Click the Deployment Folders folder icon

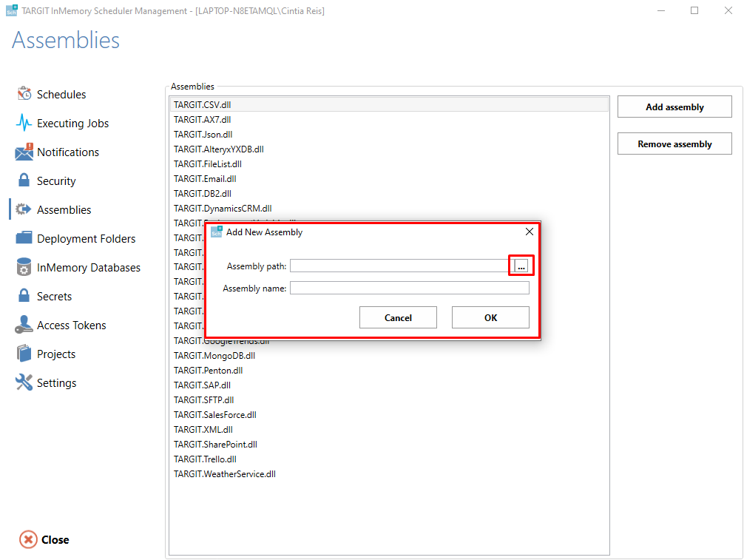click(x=24, y=237)
